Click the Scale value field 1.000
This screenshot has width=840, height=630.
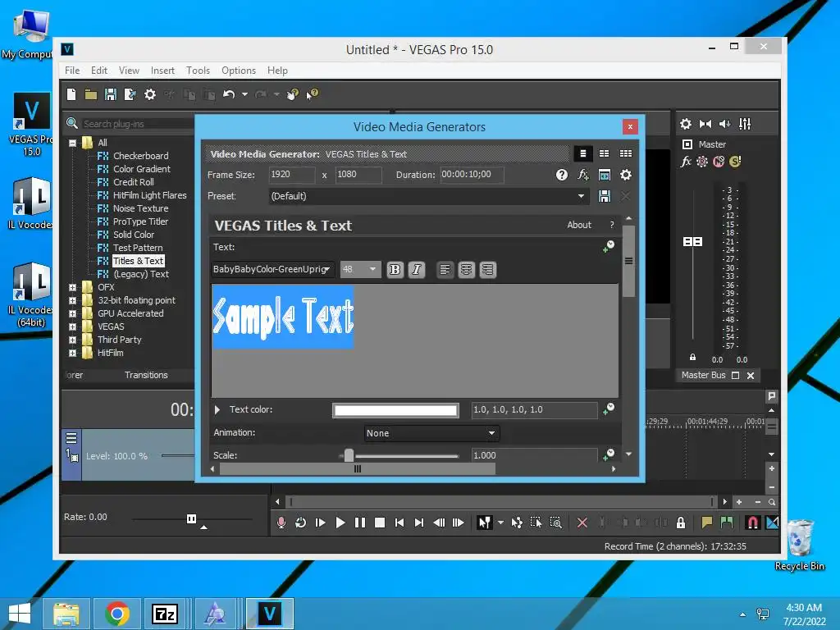click(533, 455)
